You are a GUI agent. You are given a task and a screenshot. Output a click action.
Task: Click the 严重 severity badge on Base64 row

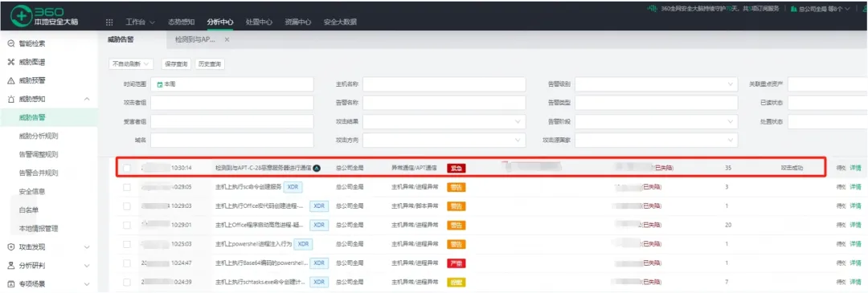click(457, 263)
